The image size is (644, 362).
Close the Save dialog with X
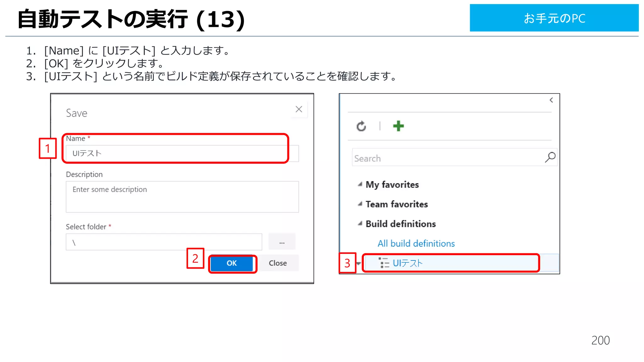(x=299, y=109)
